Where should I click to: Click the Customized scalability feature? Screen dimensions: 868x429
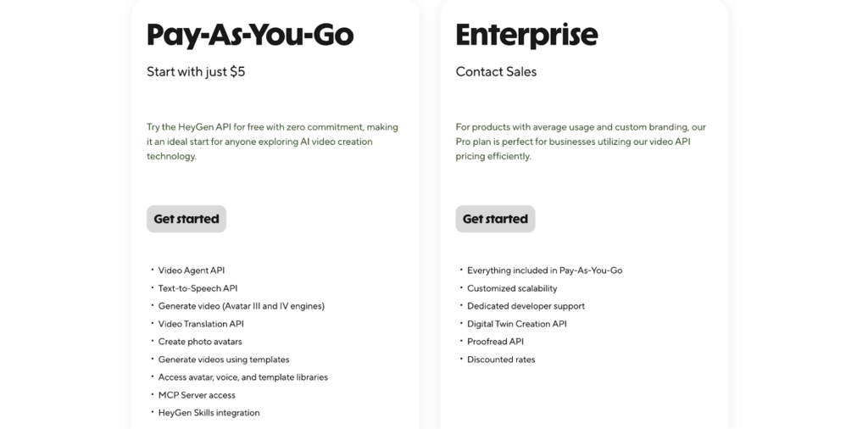point(513,288)
